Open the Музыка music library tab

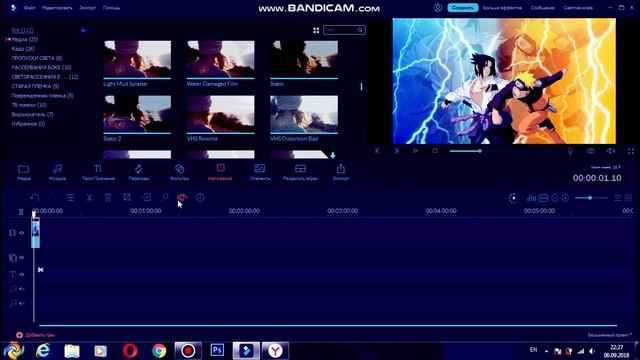(57, 172)
